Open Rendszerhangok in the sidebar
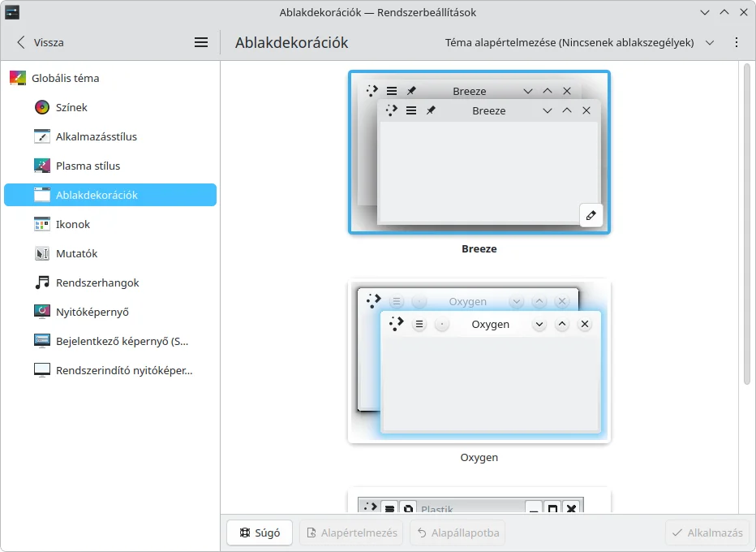This screenshot has width=756, height=552. click(x=110, y=282)
